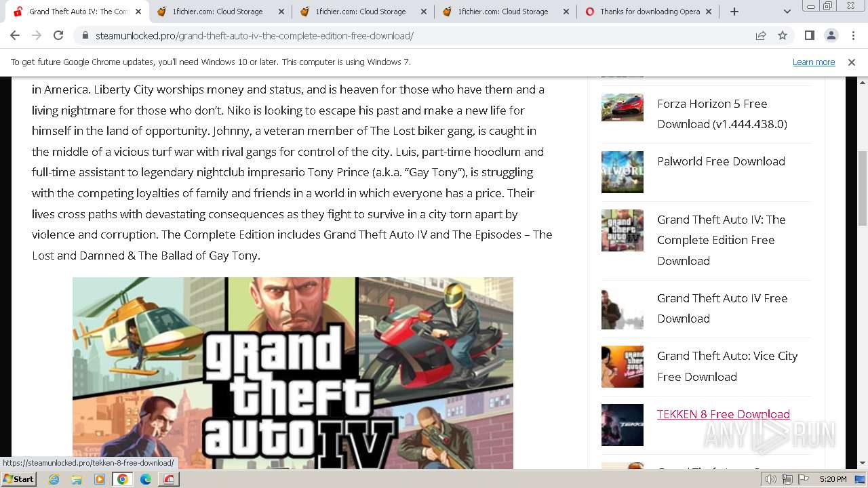
Task: Open Chrome profile menu
Action: tap(831, 35)
